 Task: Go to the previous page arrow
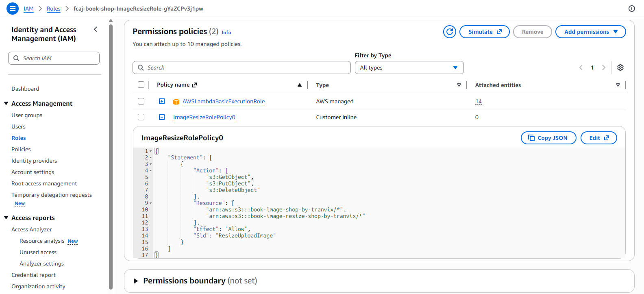(x=581, y=68)
